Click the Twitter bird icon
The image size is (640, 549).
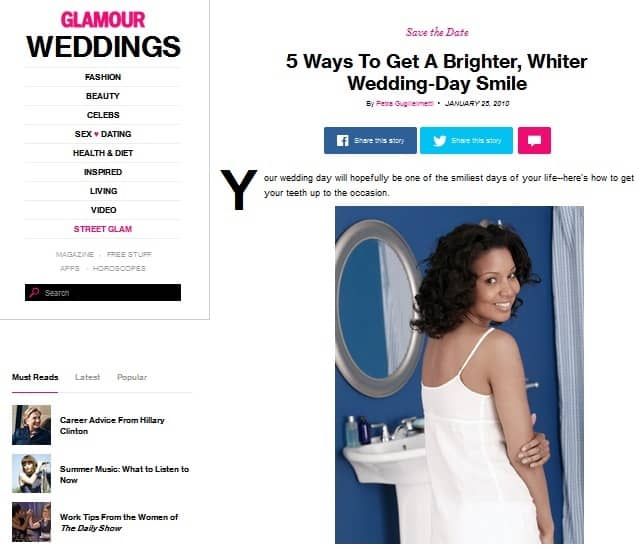439,141
